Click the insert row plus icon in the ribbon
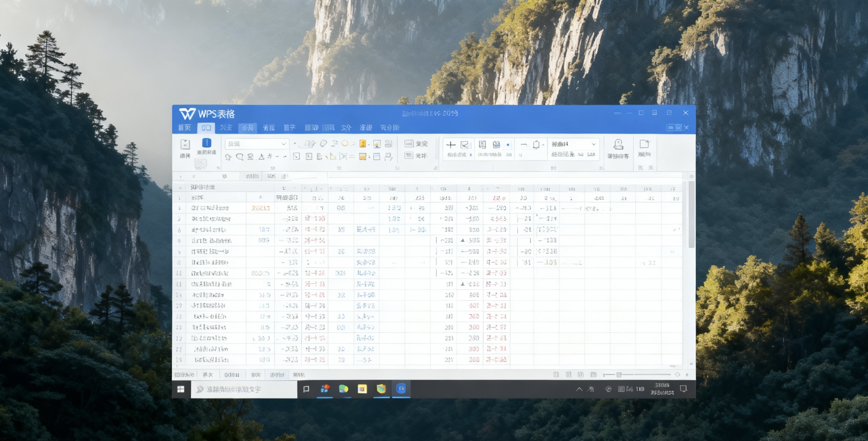This screenshot has height=441, width=868. 450,145
